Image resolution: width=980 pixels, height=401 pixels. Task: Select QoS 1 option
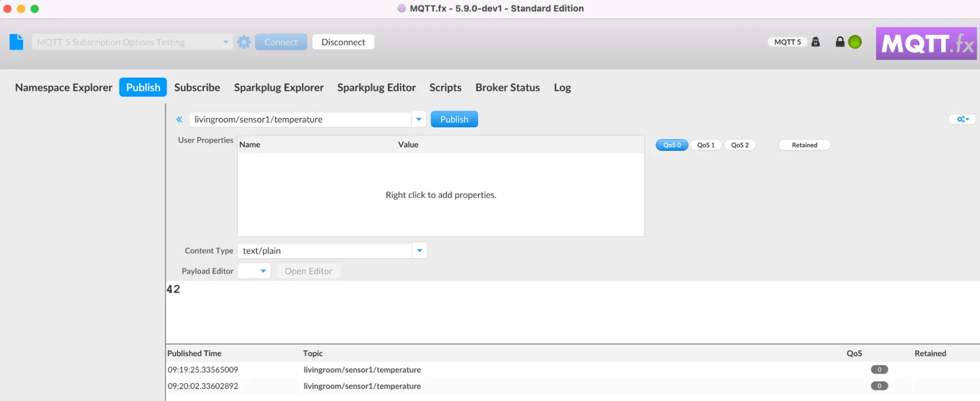pos(706,145)
